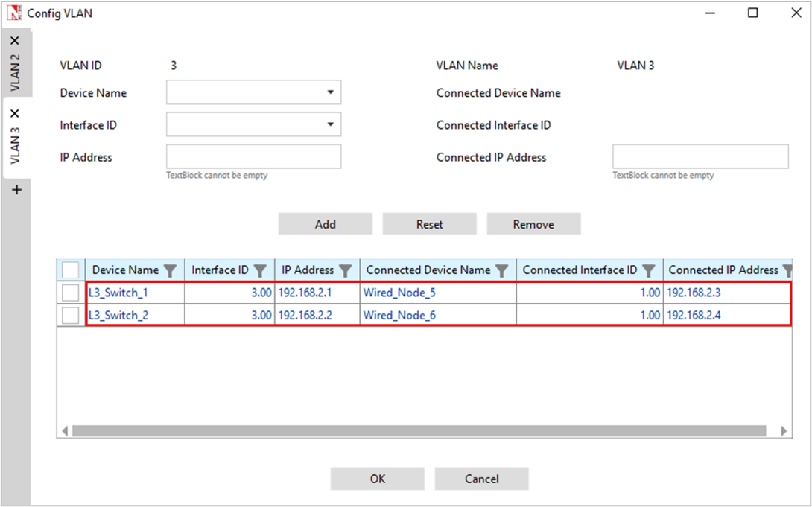Image resolution: width=812 pixels, height=507 pixels.
Task: Add a new VLAN tab with plus
Action: click(x=16, y=190)
